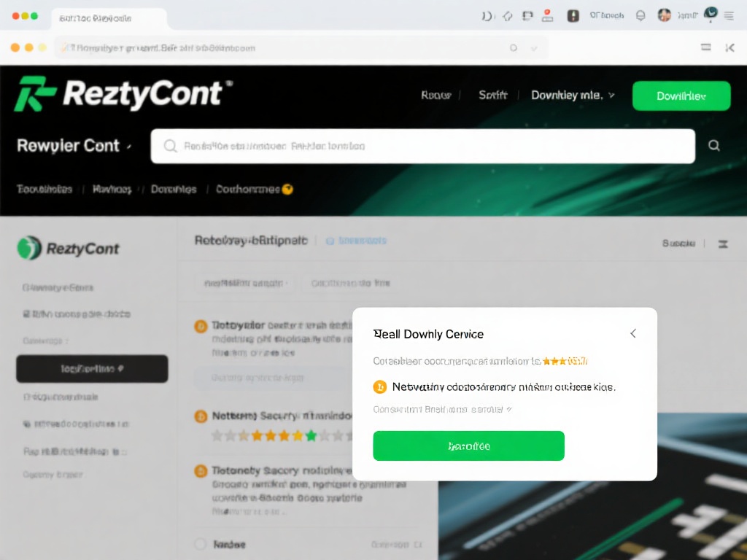Select the Dorcrhles nav item

[174, 190]
